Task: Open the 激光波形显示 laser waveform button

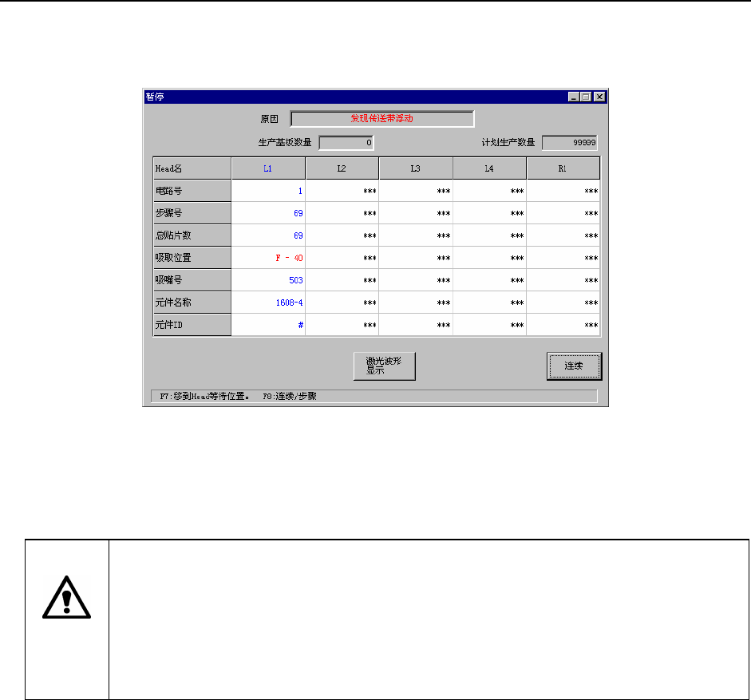Action: (384, 366)
